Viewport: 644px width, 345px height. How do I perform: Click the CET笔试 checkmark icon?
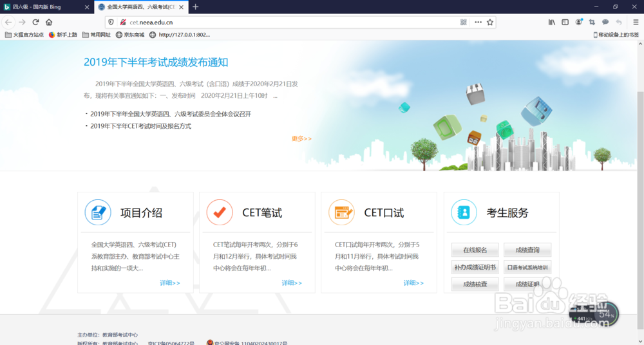point(220,212)
